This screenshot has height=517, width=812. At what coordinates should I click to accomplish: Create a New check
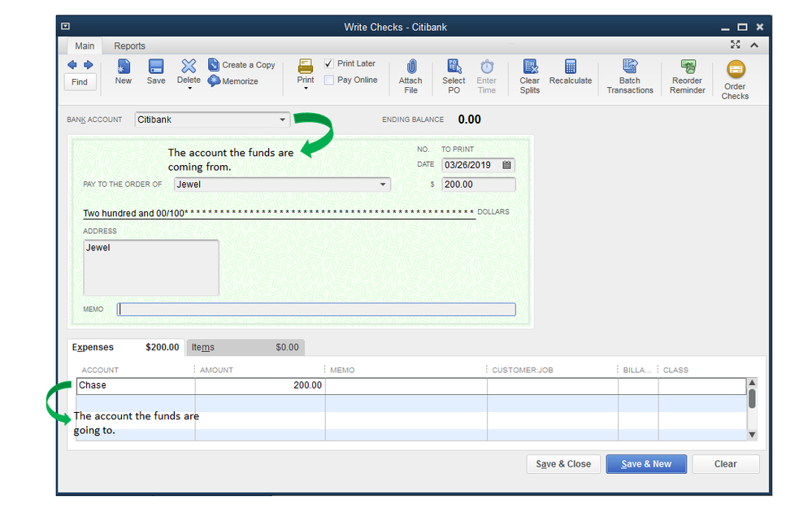(x=124, y=72)
